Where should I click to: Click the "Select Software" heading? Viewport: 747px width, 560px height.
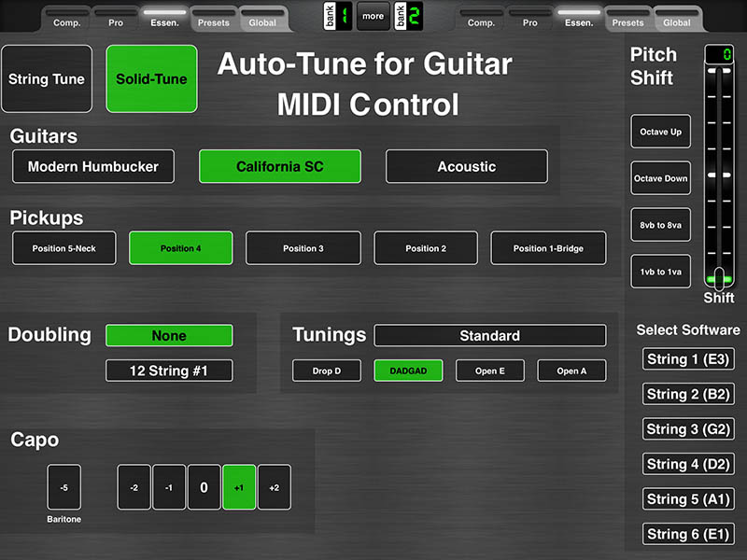tap(688, 330)
